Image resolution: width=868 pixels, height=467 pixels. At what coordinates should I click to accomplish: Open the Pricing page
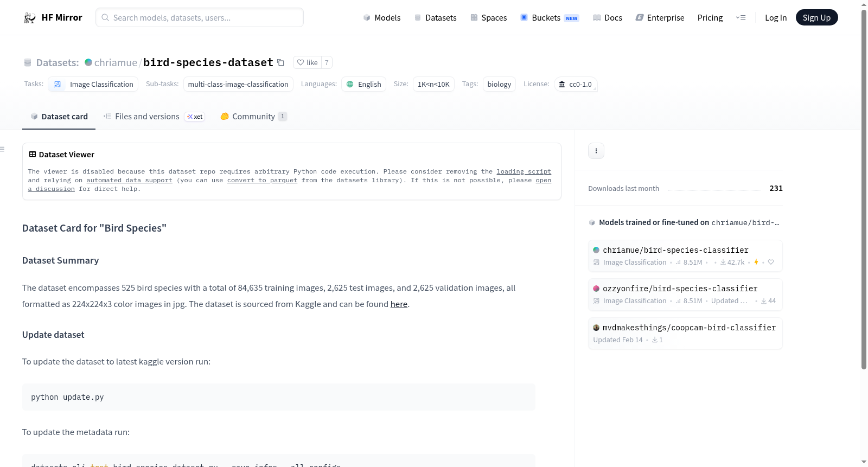(x=710, y=17)
